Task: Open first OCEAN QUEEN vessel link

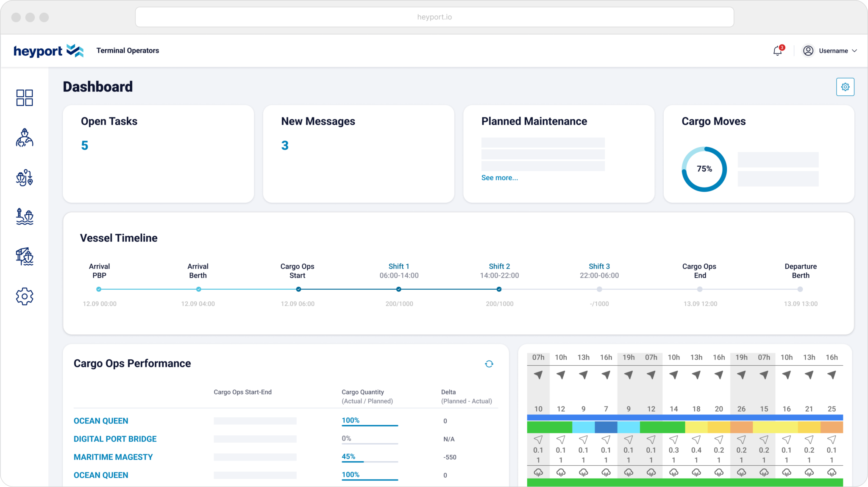Action: [101, 421]
